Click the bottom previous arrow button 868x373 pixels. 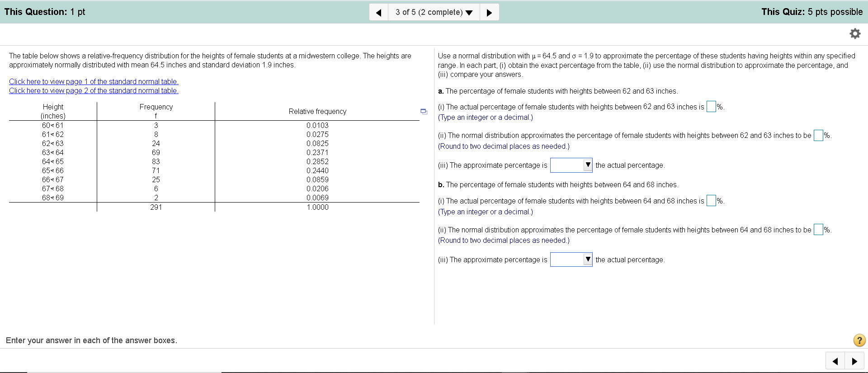(835, 361)
